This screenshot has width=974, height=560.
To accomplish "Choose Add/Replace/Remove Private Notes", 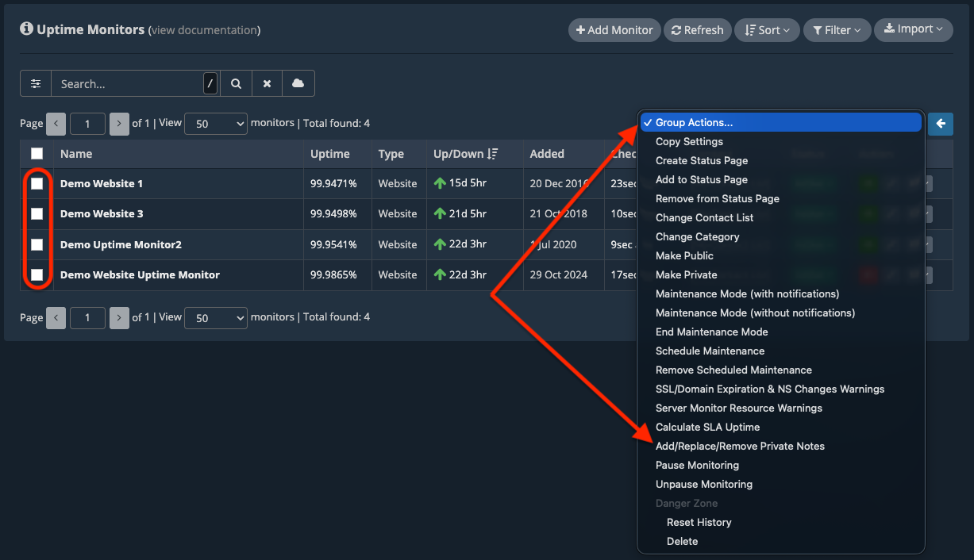I will [x=740, y=446].
